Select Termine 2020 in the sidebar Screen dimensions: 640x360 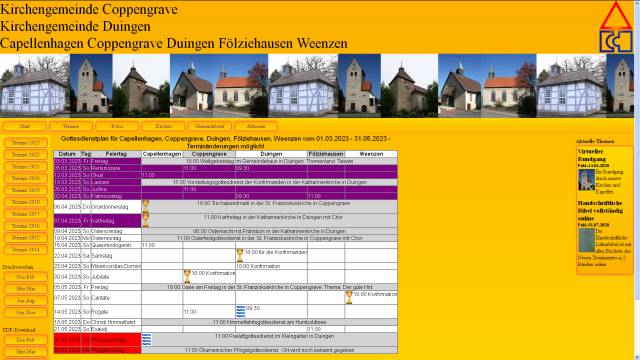pyautogui.click(x=26, y=178)
